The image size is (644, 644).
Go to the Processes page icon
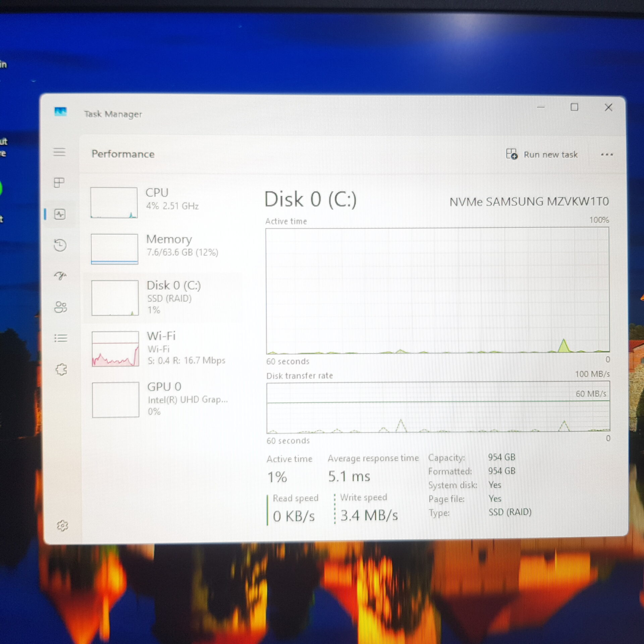tap(59, 183)
